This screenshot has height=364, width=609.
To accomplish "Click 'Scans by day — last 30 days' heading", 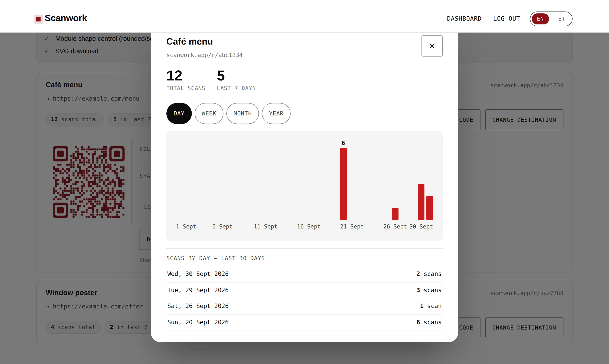I will pyautogui.click(x=216, y=258).
